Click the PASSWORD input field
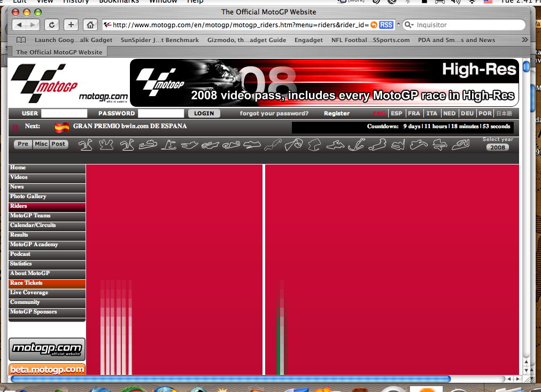 click(x=161, y=113)
